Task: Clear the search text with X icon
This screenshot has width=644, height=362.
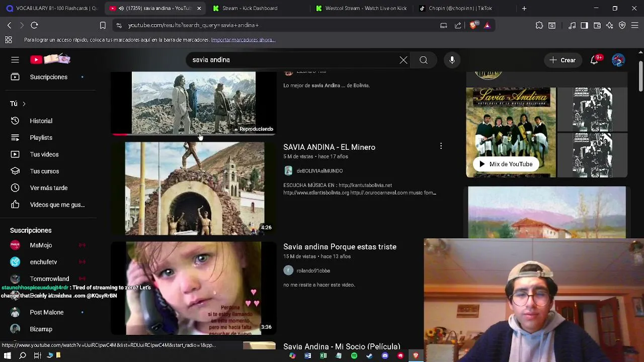Action: (404, 60)
